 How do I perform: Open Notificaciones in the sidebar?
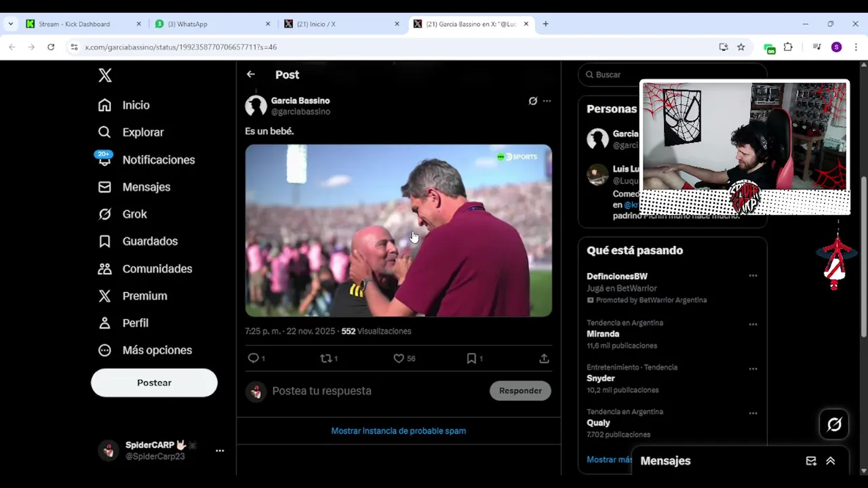click(x=158, y=160)
